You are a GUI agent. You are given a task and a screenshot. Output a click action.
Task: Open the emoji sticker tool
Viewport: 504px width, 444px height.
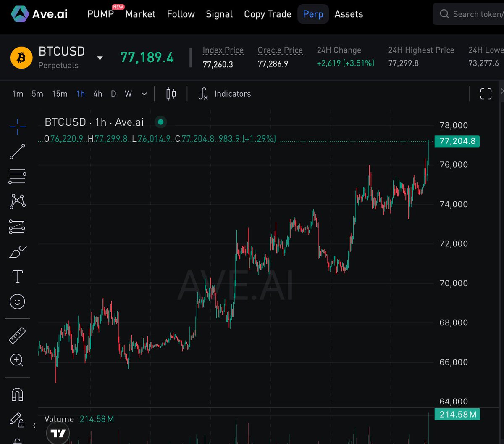[17, 301]
